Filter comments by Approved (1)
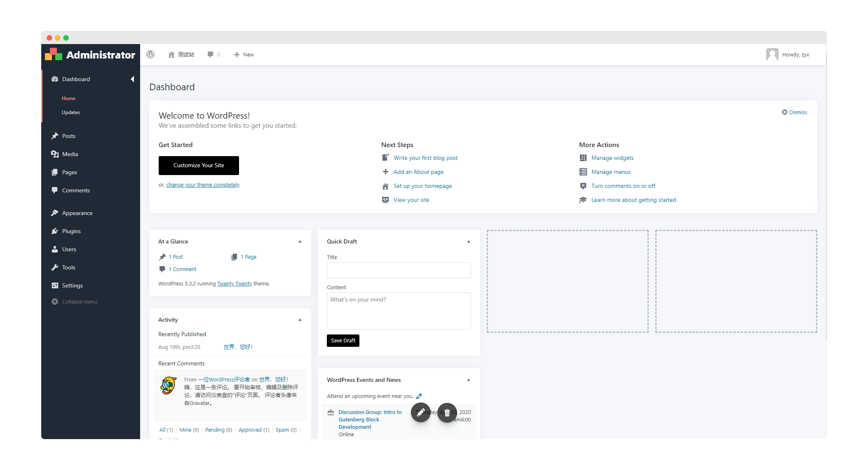The width and height of the screenshot is (868, 470). coord(254,430)
